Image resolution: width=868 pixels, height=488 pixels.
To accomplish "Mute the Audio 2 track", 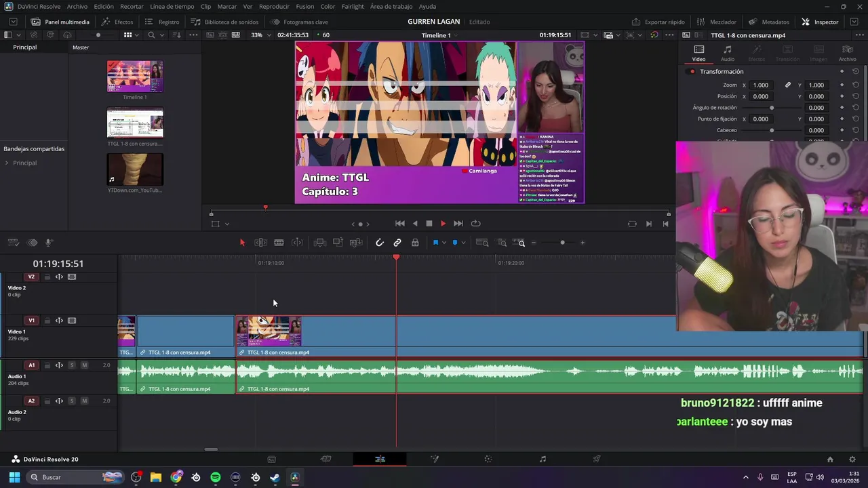I will (84, 401).
